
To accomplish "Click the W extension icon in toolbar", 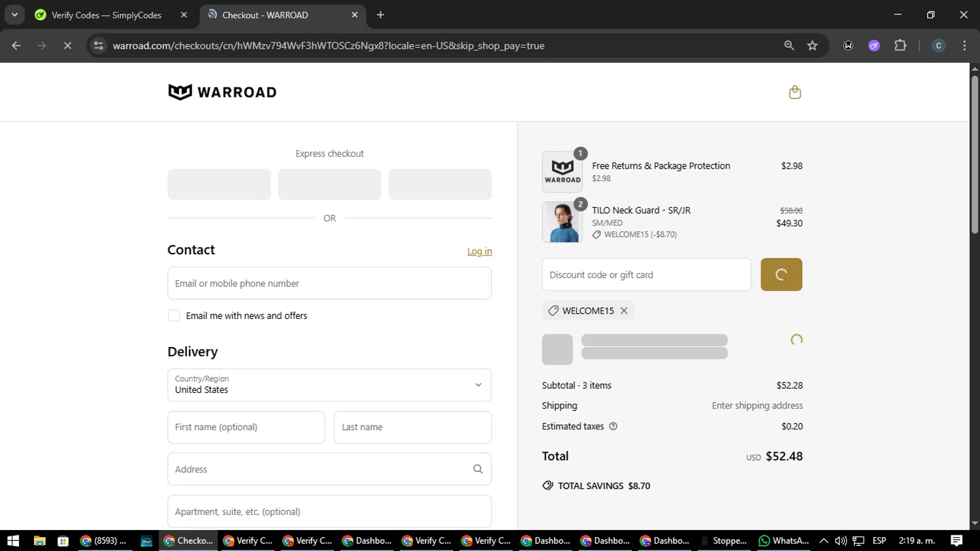I will pos(848,46).
